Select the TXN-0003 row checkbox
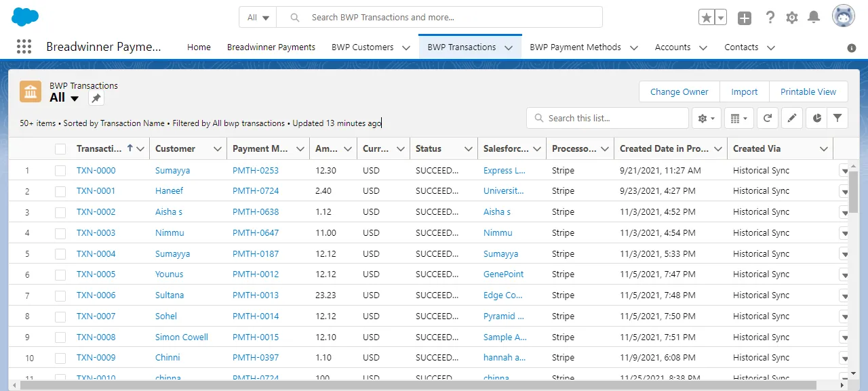Image resolution: width=868 pixels, height=391 pixels. pos(60,233)
